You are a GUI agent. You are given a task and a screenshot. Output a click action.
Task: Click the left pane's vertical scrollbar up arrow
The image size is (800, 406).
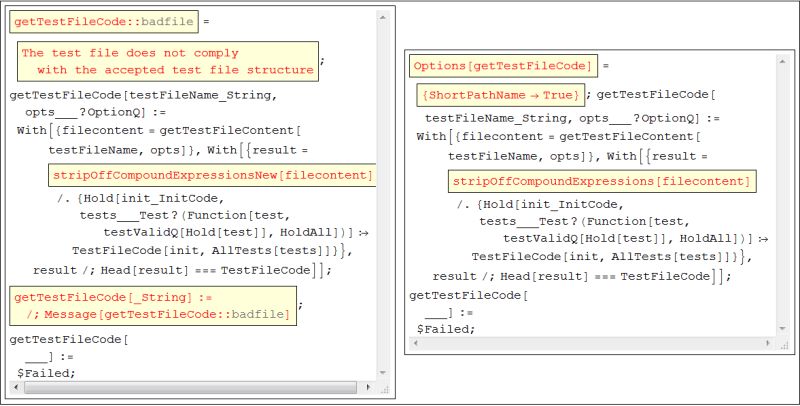tap(383, 17)
